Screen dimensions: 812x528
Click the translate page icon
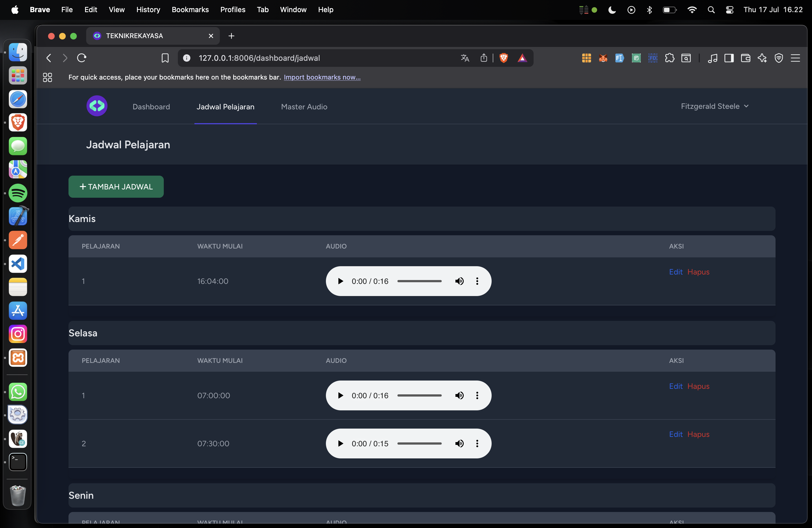465,58
